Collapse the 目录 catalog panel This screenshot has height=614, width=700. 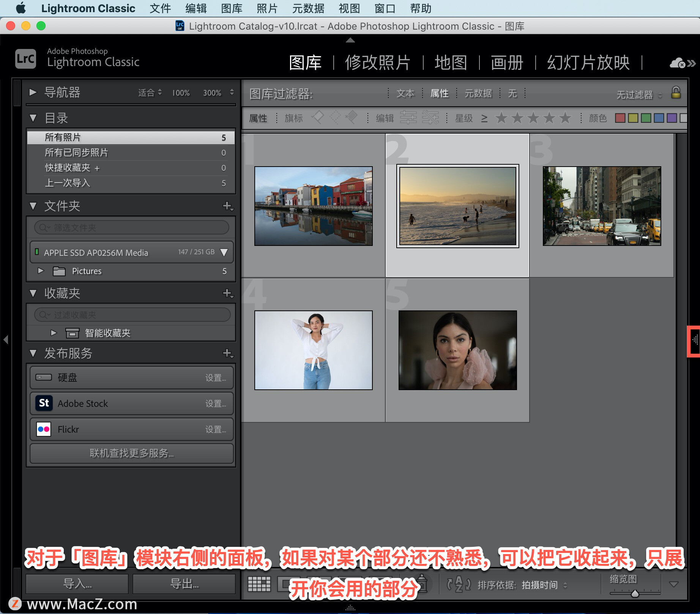[33, 118]
